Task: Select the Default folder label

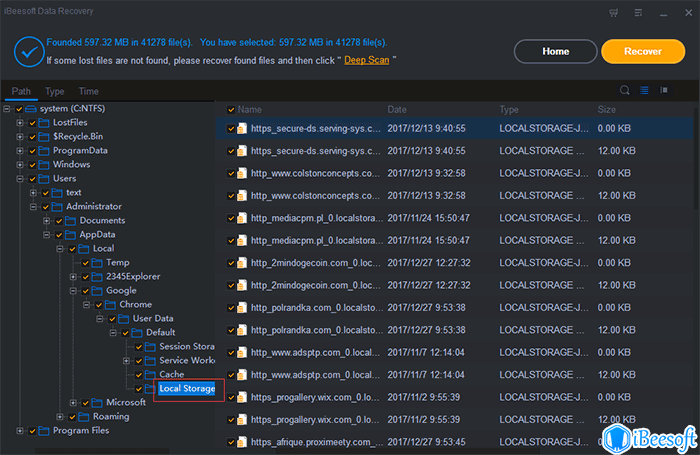Action: tap(160, 333)
